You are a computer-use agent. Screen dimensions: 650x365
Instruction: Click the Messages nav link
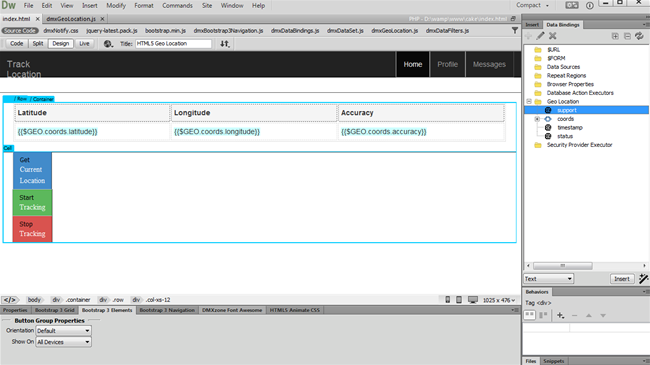pyautogui.click(x=489, y=64)
